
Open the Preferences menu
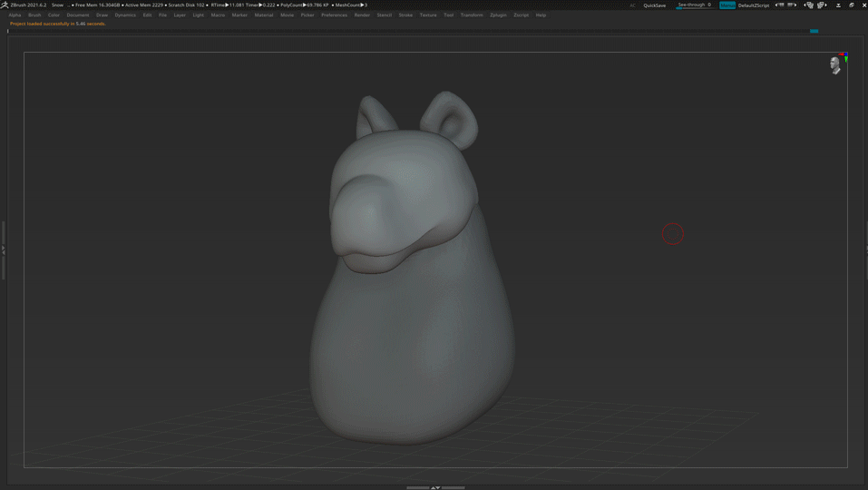[335, 15]
